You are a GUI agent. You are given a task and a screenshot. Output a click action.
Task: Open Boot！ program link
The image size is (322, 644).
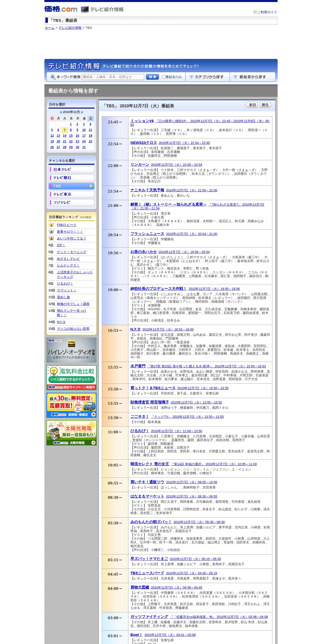click(x=136, y=635)
